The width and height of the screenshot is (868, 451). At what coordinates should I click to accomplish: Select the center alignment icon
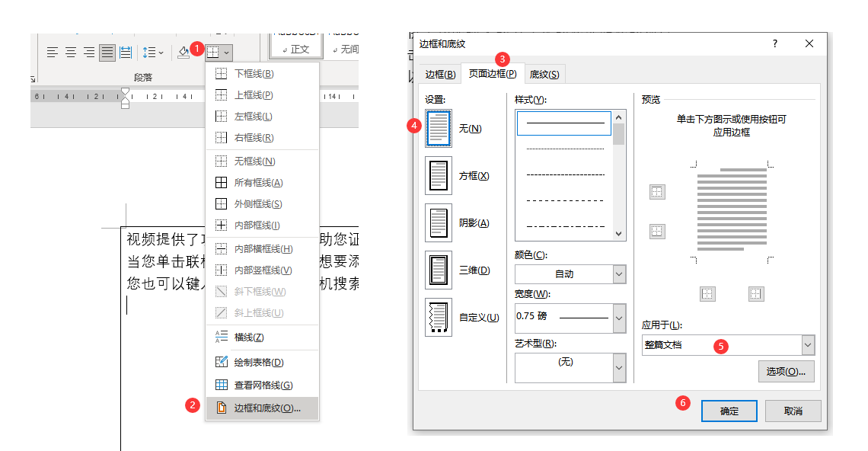[71, 52]
